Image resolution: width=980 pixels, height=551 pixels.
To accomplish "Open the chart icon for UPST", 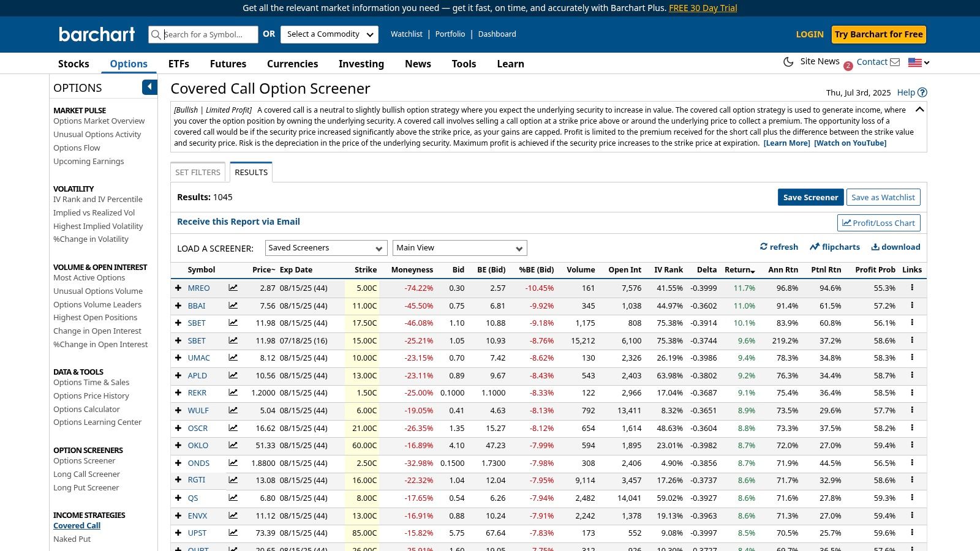I will tap(233, 533).
